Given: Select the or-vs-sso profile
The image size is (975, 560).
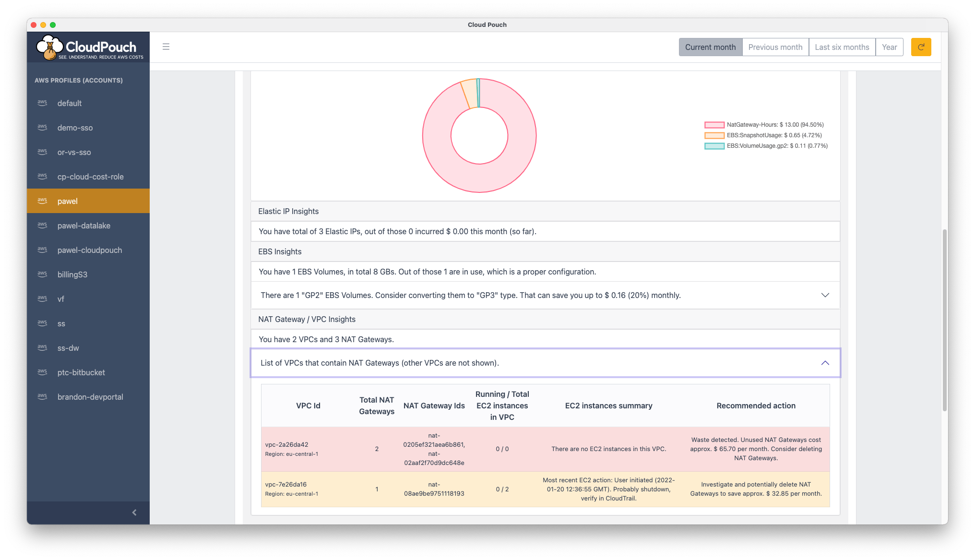Looking at the screenshot, I should (88, 152).
